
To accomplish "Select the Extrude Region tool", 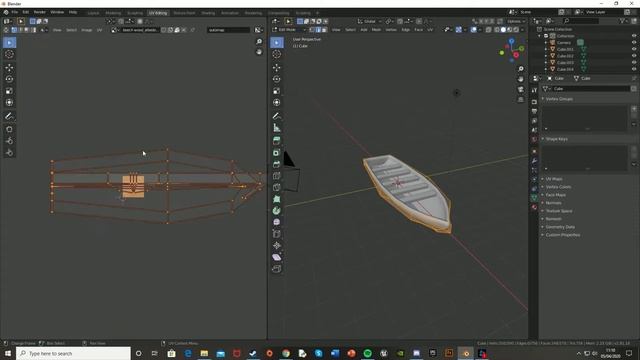I will click(x=277, y=141).
